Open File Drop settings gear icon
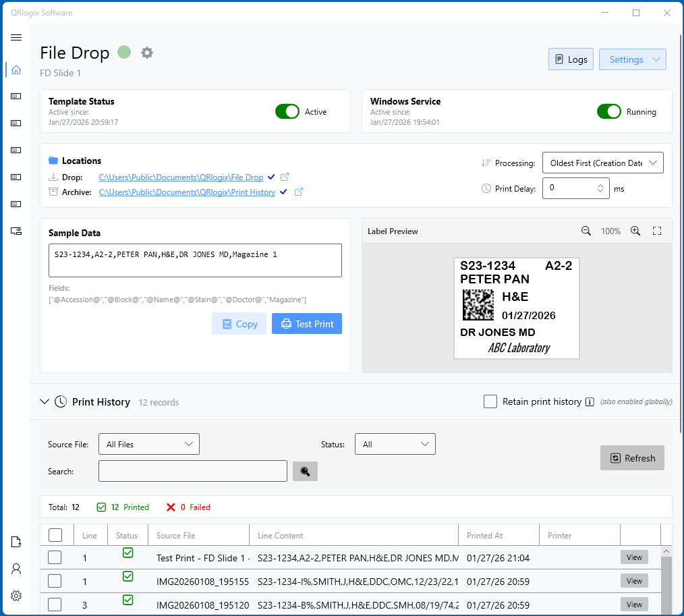The image size is (684, 616). [x=147, y=53]
